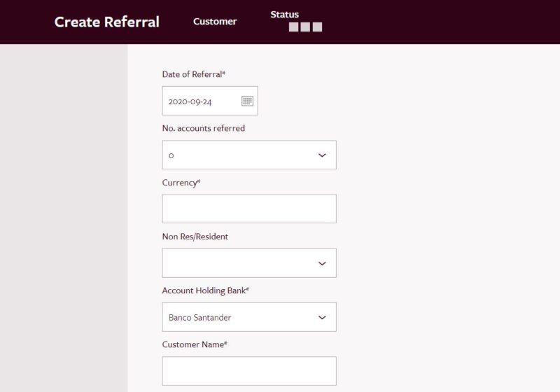Click the last Status indicator square
This screenshot has width=560, height=392.
tap(317, 27)
